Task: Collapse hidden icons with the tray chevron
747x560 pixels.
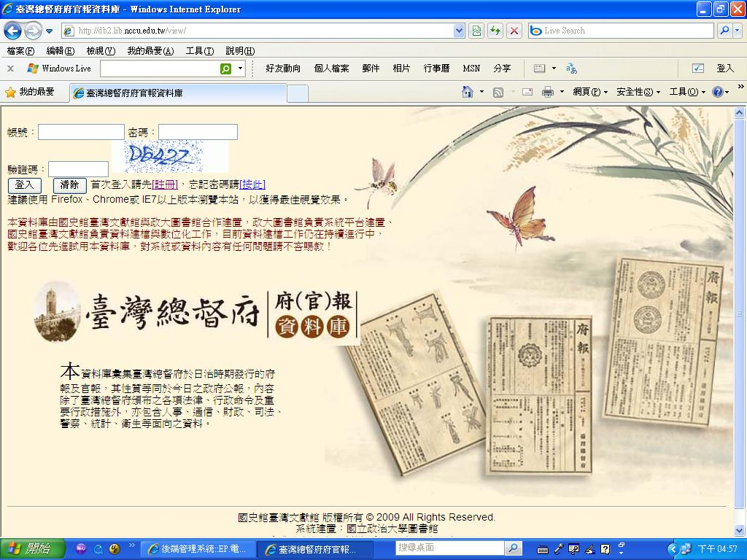Action: pos(673,548)
